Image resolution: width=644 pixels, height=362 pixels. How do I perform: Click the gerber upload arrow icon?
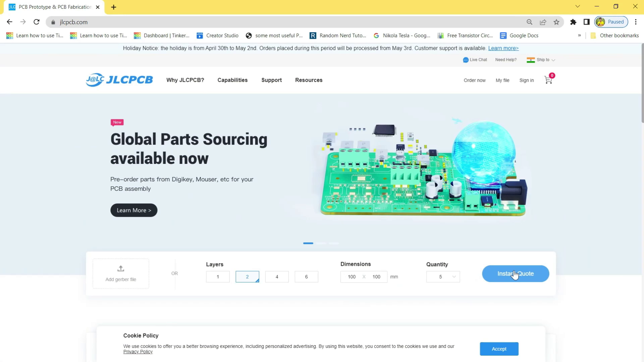pyautogui.click(x=121, y=268)
